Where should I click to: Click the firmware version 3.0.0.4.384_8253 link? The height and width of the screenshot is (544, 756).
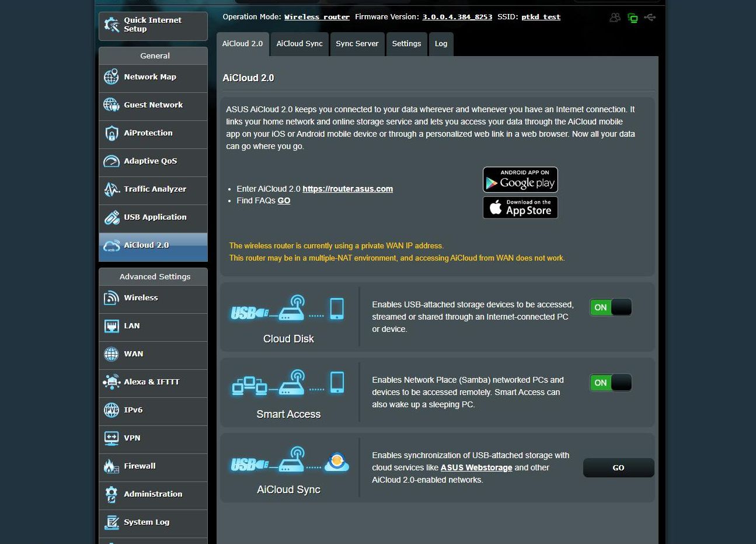point(457,17)
